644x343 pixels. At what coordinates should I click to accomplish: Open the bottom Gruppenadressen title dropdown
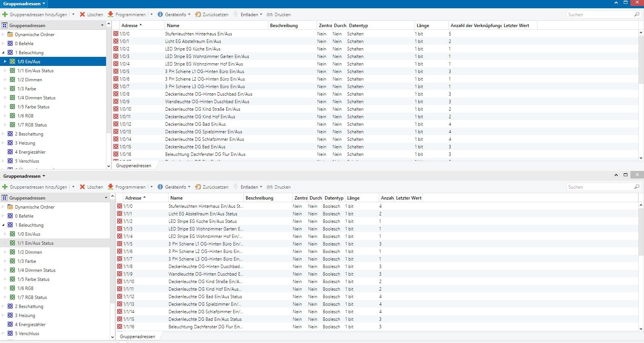[x=24, y=176]
